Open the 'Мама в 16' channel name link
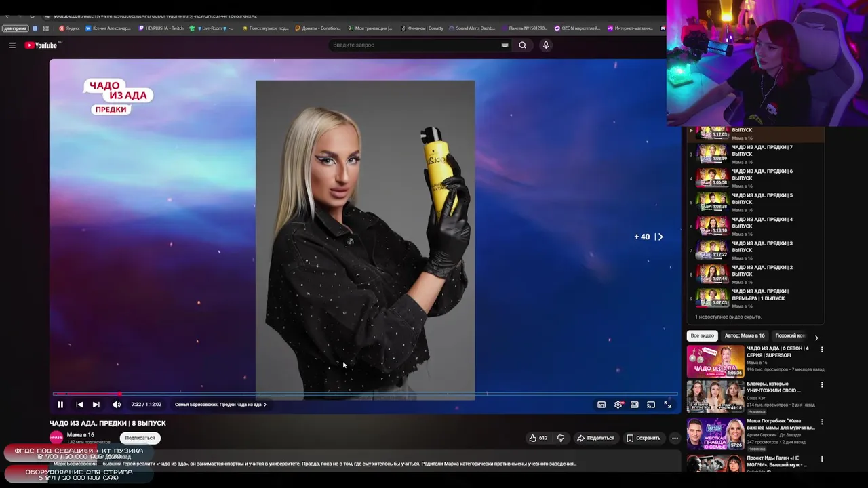The height and width of the screenshot is (488, 868). click(81, 435)
